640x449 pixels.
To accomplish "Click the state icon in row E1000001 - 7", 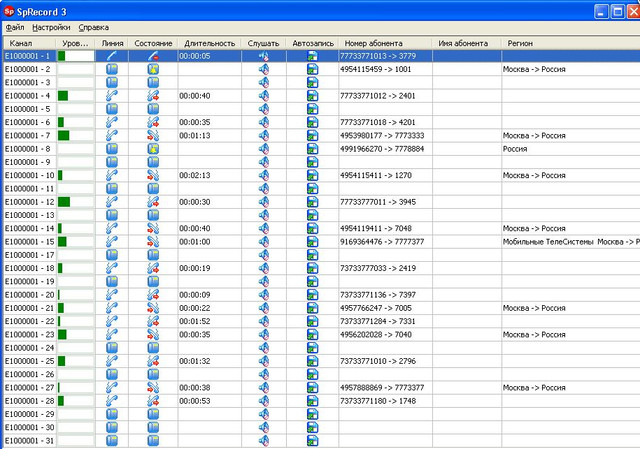I will (x=153, y=135).
